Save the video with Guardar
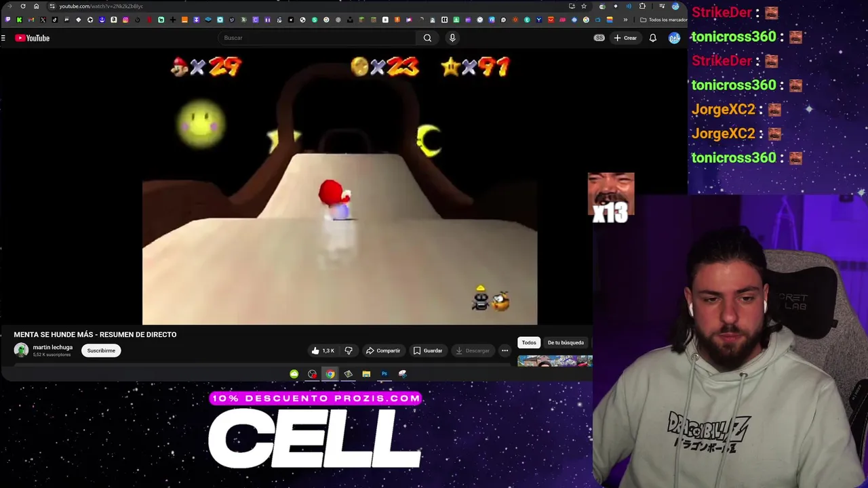This screenshot has height=488, width=868. 428,350
